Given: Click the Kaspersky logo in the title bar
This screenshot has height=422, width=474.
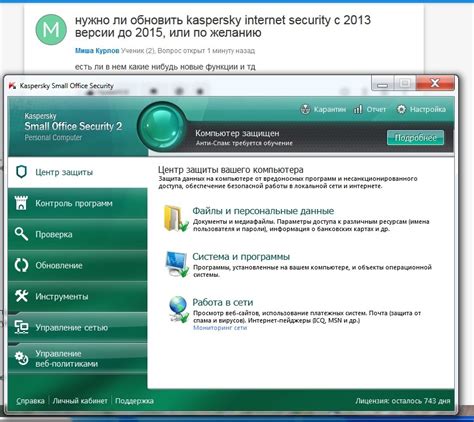Looking at the screenshot, I should 13,85.
